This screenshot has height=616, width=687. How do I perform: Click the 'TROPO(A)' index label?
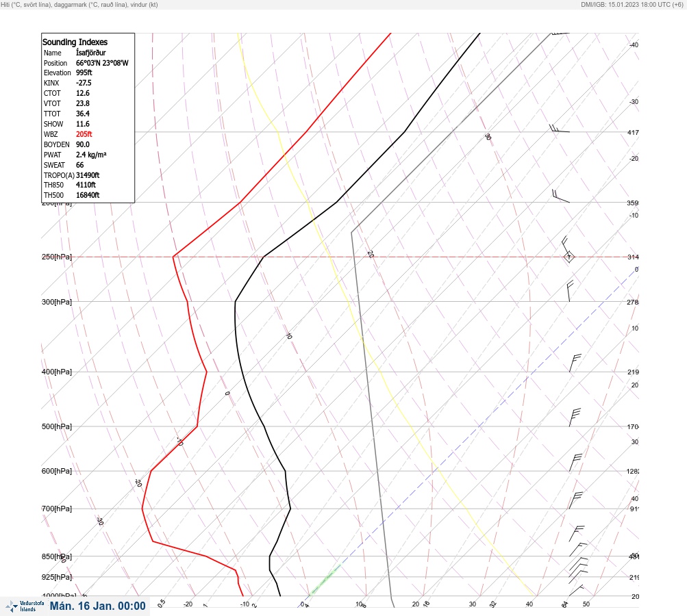click(x=59, y=175)
